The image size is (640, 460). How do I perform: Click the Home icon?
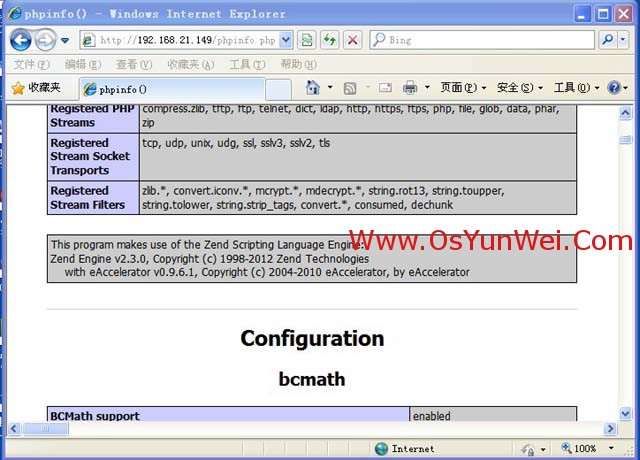point(313,87)
